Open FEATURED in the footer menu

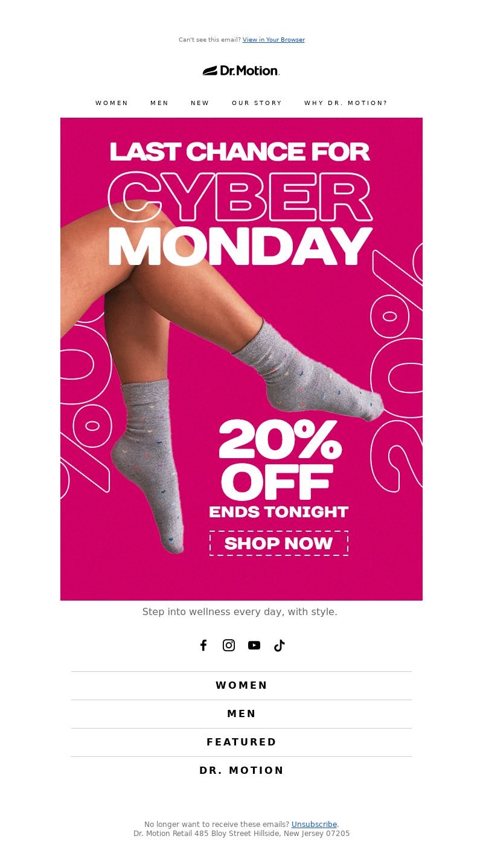(x=241, y=742)
